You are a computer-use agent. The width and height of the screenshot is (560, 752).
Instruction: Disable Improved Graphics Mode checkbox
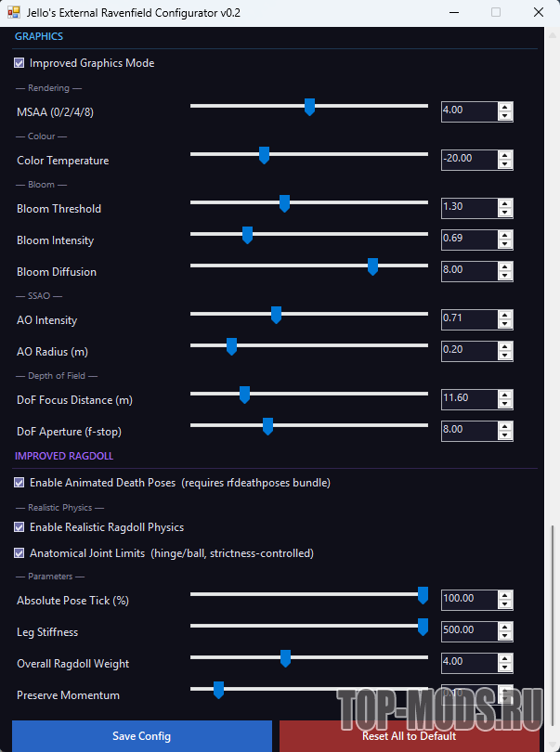coord(20,64)
